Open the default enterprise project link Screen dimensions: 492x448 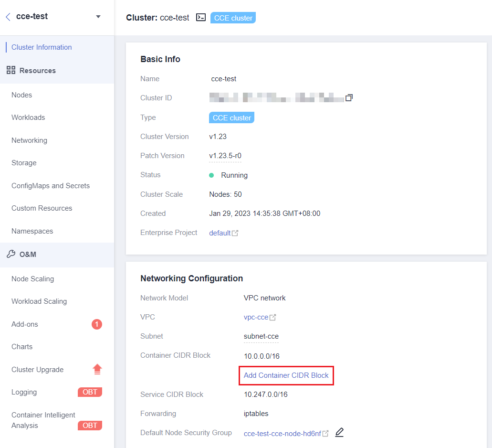click(x=220, y=233)
